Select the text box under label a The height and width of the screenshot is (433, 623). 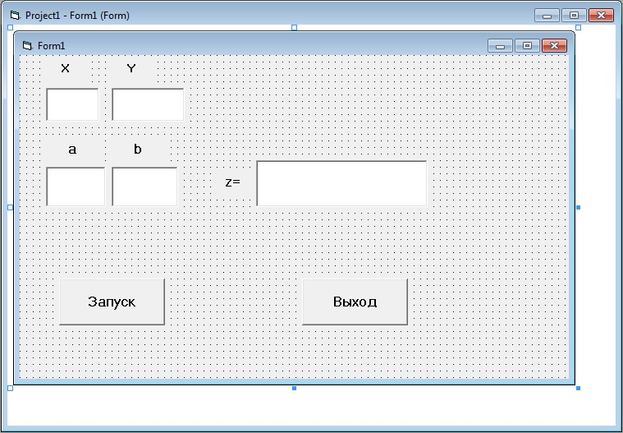click(x=75, y=187)
